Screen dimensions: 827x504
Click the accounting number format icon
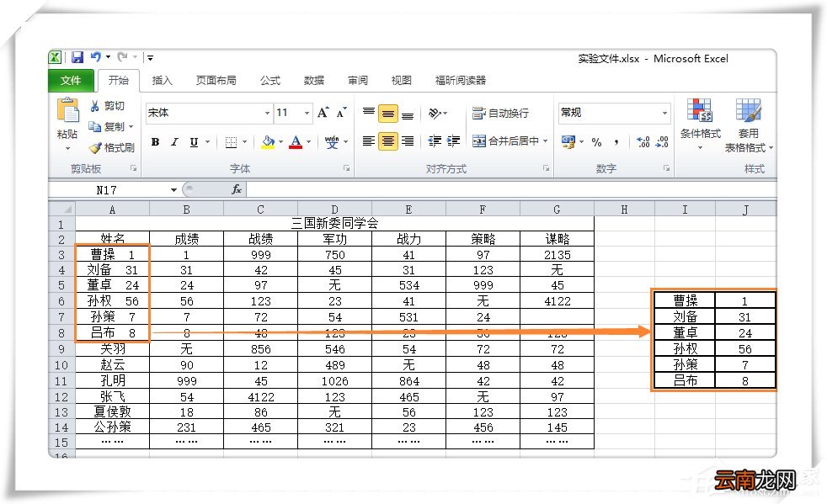click(x=568, y=142)
